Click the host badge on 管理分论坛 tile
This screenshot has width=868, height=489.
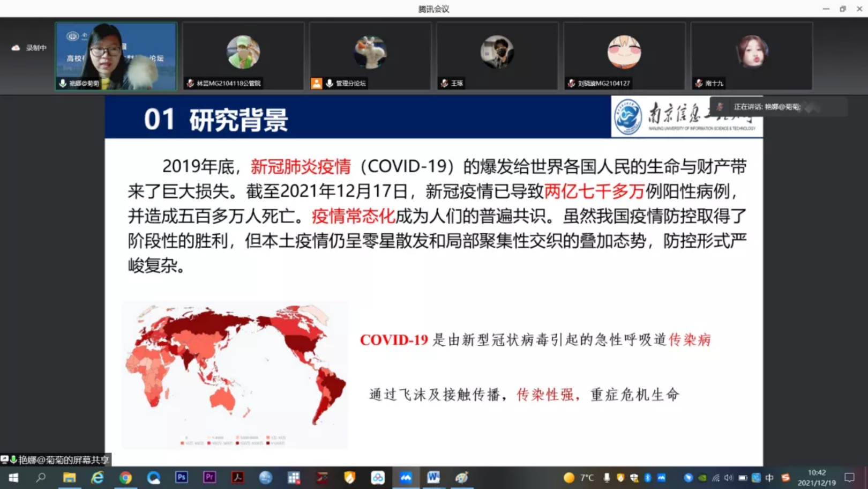[317, 83]
